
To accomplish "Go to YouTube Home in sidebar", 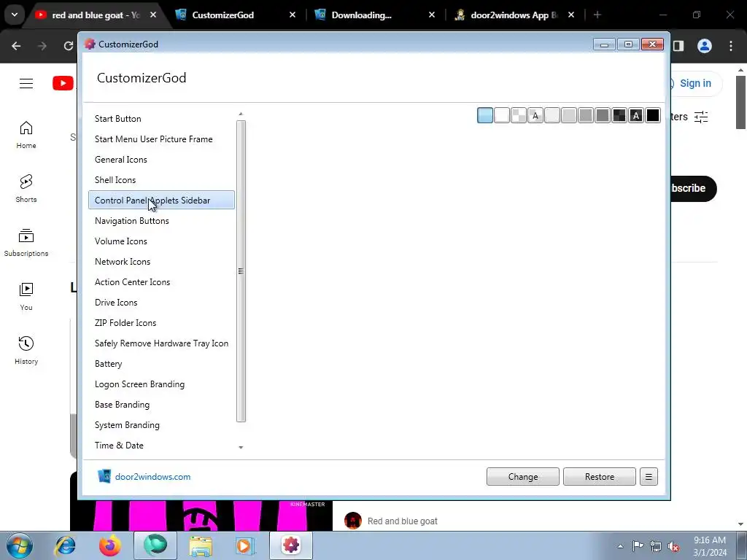I will coord(26,135).
